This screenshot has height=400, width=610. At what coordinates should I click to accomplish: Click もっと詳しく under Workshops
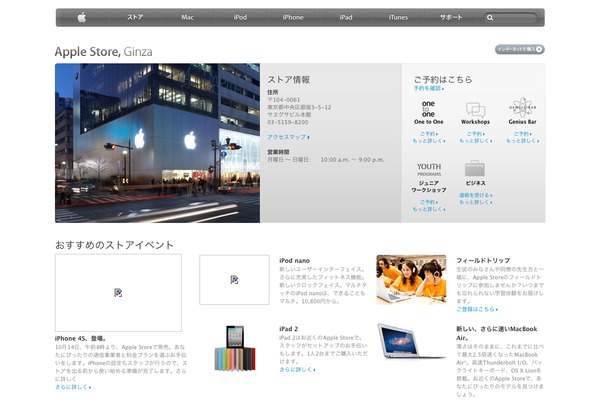475,141
